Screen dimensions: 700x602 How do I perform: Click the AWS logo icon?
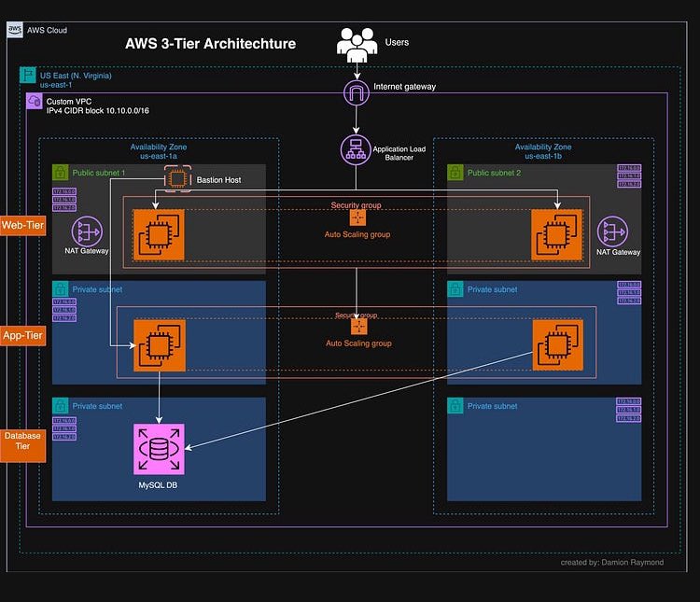pos(15,30)
